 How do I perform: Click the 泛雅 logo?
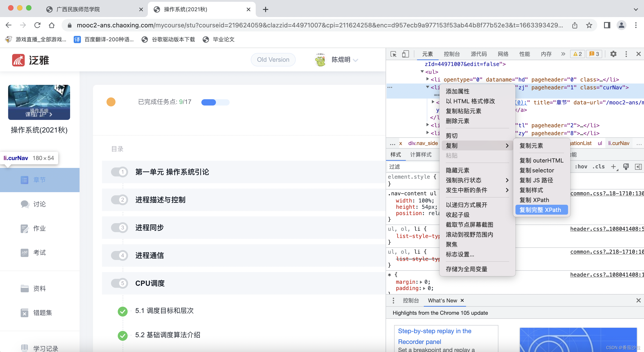(31, 60)
